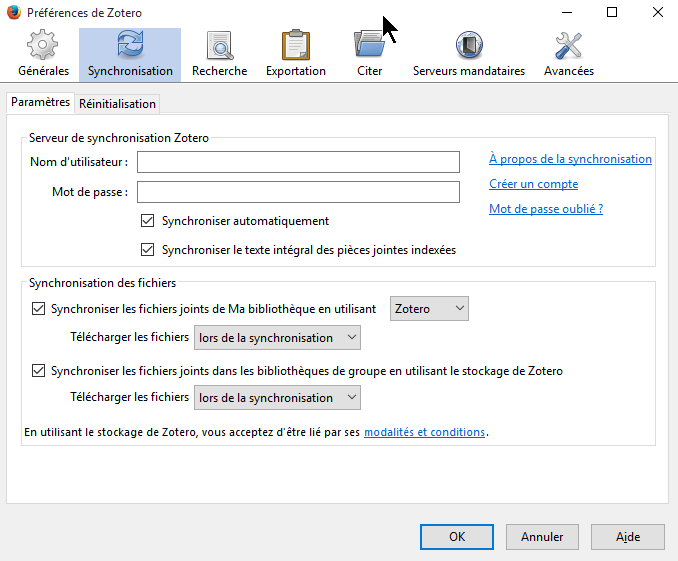The width and height of the screenshot is (678, 561).
Task: Open Serveurs mandataires pane
Action: [469, 54]
